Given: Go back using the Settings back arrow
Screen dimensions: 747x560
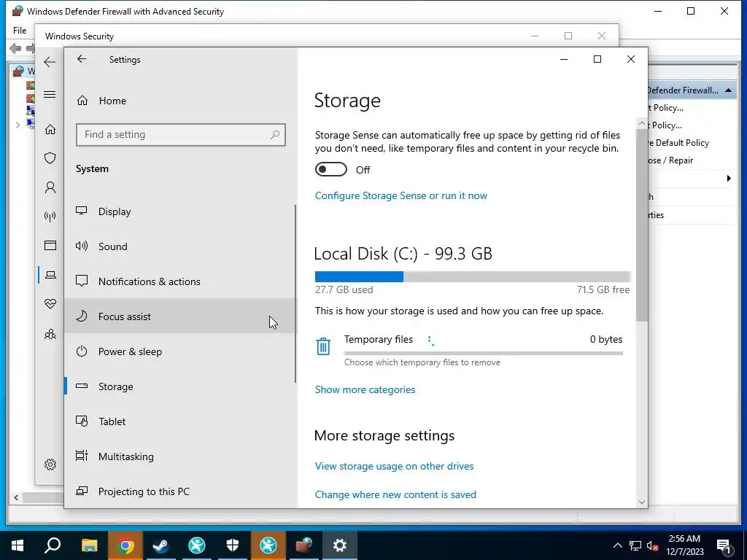Looking at the screenshot, I should 82,59.
